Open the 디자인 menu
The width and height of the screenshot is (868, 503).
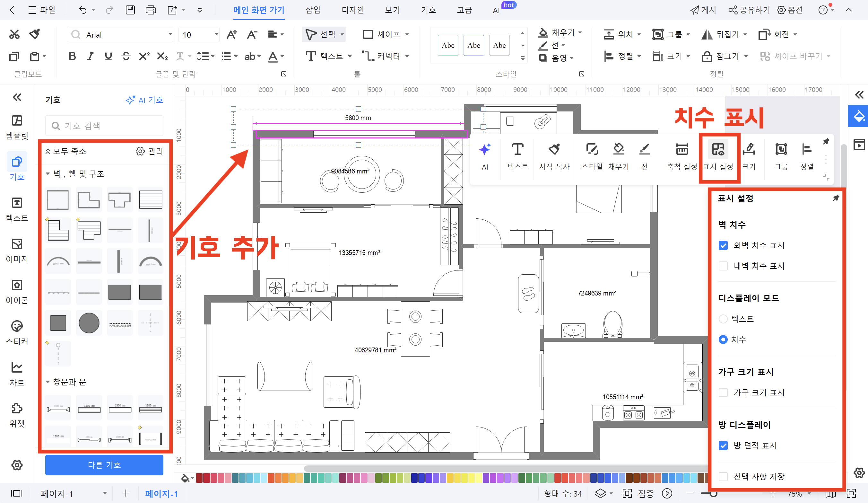(352, 10)
